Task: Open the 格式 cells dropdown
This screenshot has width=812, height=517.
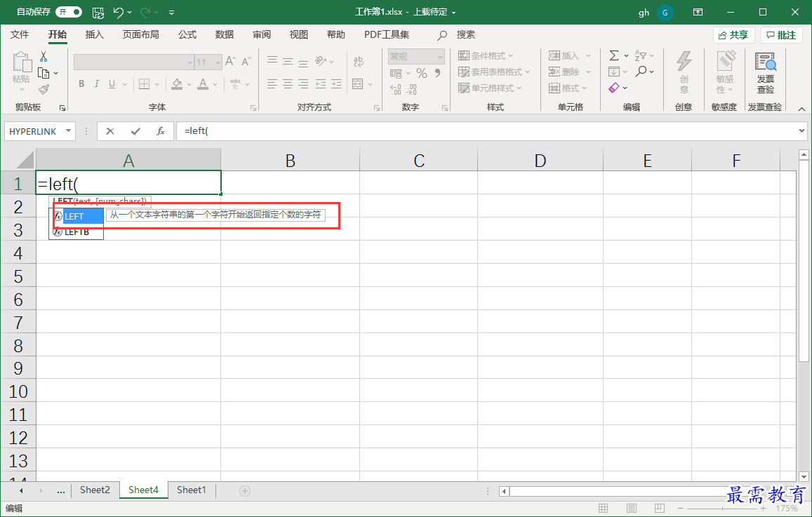Action: pyautogui.click(x=568, y=88)
